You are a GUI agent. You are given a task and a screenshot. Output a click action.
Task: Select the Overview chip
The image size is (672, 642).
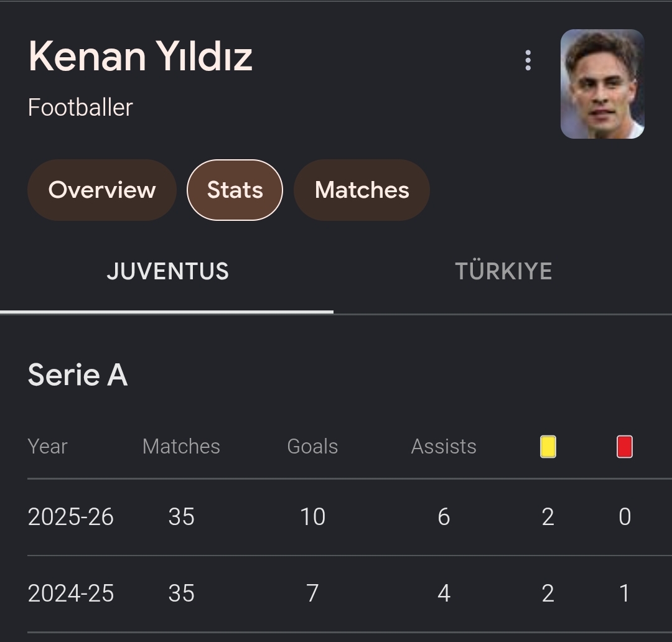click(x=102, y=190)
